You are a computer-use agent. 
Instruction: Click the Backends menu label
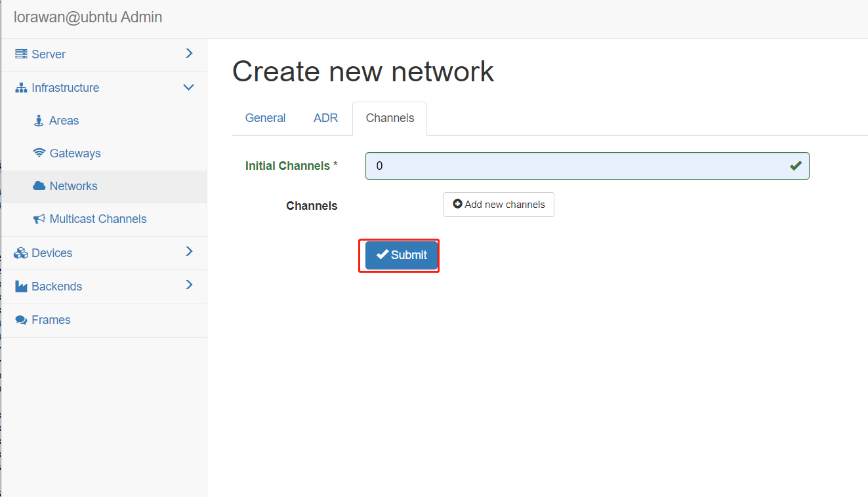[57, 287]
